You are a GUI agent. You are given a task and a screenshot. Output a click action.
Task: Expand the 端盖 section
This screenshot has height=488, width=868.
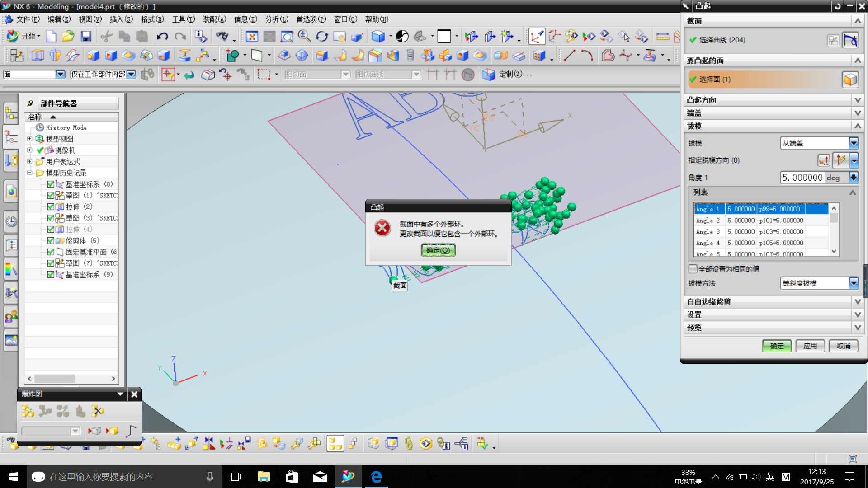774,113
